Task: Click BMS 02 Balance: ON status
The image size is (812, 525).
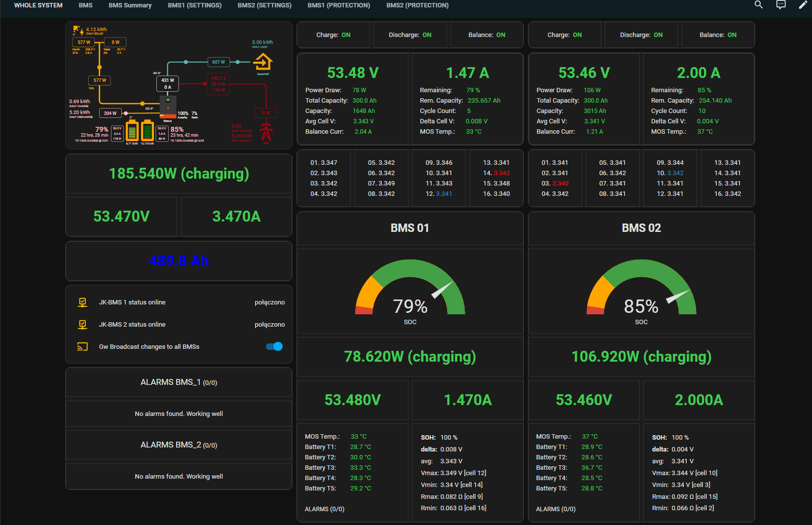Action: point(718,35)
